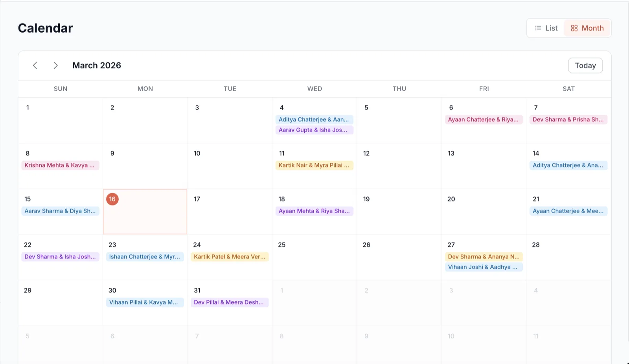This screenshot has width=629, height=364.
Task: Click the grid icon beside Month
Action: (x=574, y=28)
